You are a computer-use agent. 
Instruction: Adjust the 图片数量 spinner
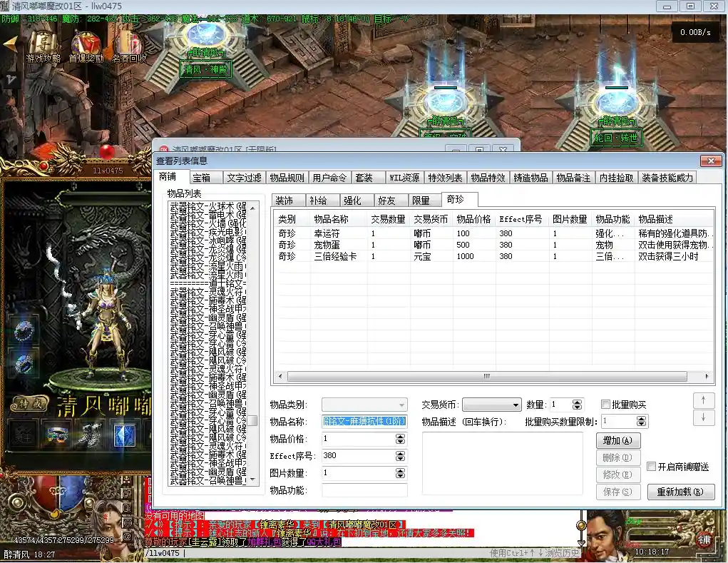point(400,473)
